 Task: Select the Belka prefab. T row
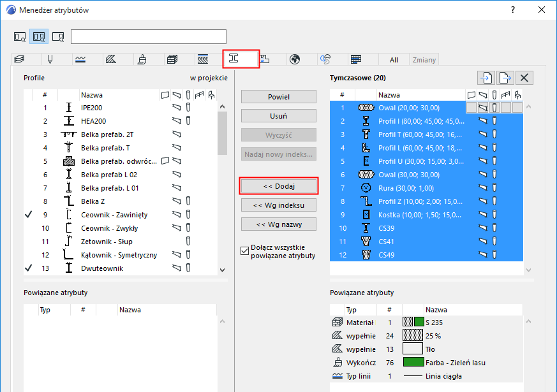click(121, 148)
